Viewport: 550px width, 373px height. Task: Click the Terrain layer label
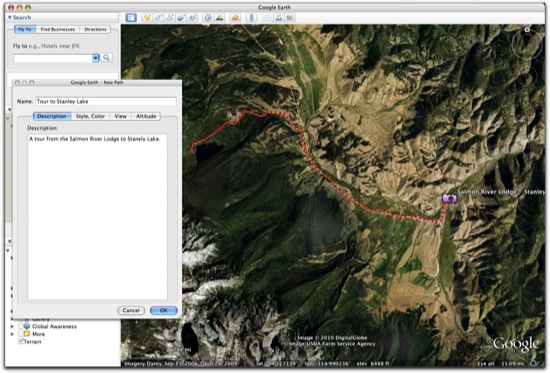coord(32,341)
